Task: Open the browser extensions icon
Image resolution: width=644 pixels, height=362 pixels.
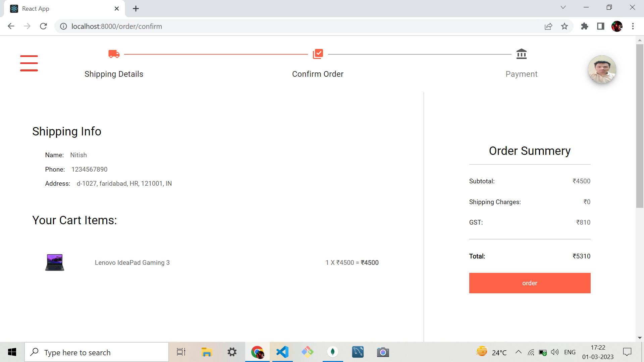Action: coord(584,26)
